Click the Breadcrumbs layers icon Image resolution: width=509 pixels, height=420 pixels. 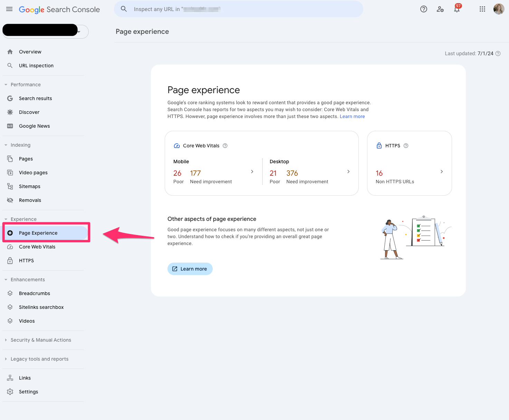point(10,293)
